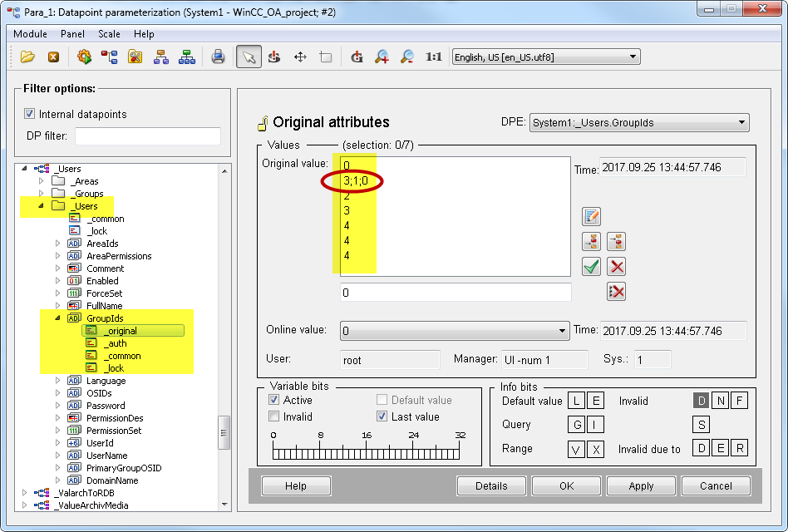Open the Scale menu
This screenshot has height=532, width=788.
[109, 34]
